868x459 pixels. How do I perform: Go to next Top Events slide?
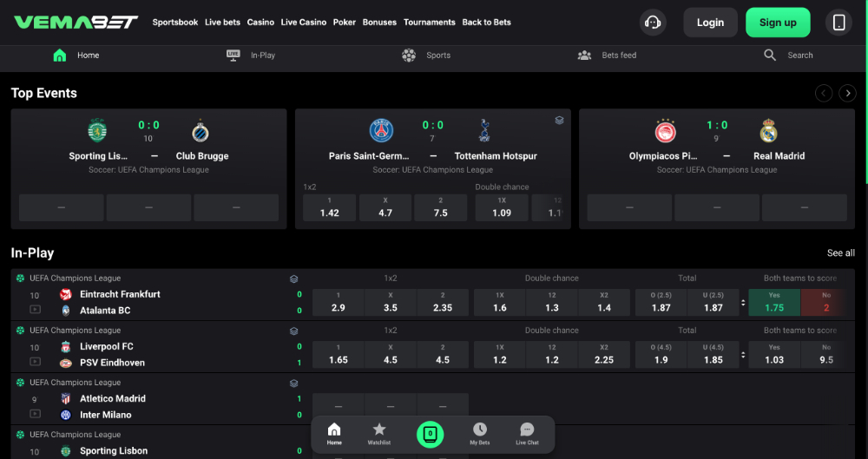click(847, 94)
